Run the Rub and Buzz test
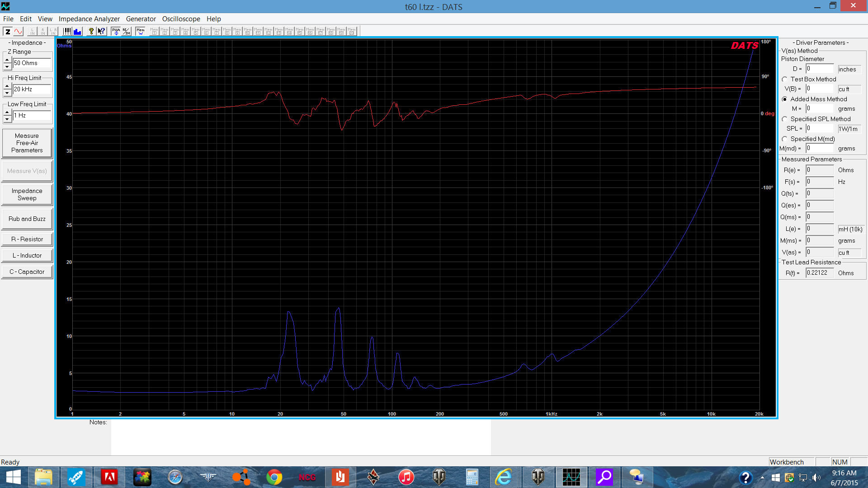Screen dimensions: 868x488 27,219
